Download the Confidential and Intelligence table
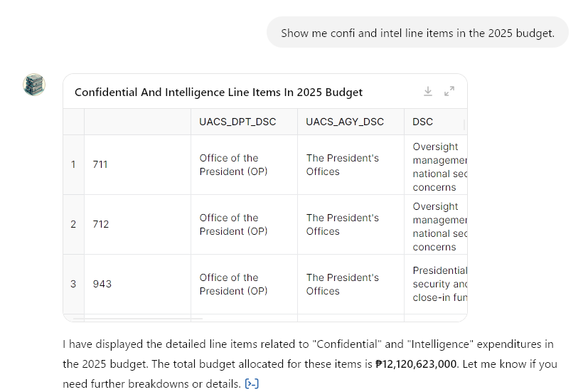588x392 pixels. 428,91
